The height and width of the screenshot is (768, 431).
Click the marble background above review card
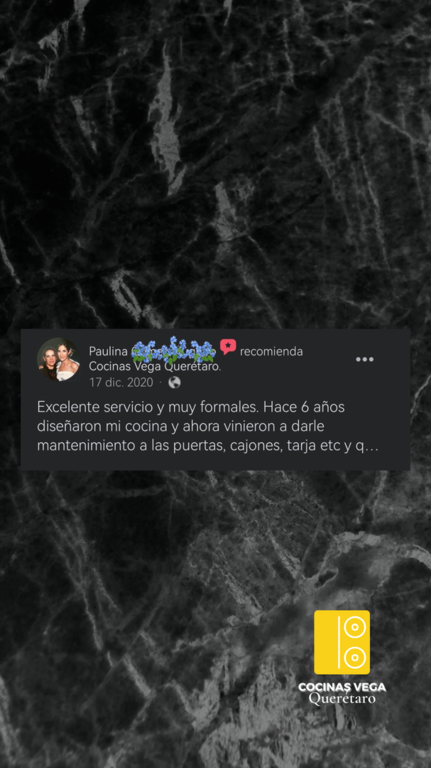click(x=216, y=162)
